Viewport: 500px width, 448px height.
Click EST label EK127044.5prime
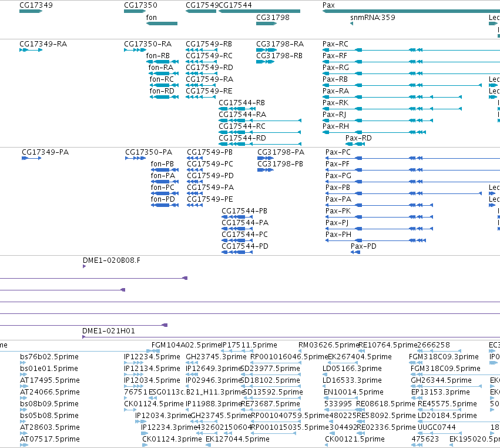[x=237, y=439]
